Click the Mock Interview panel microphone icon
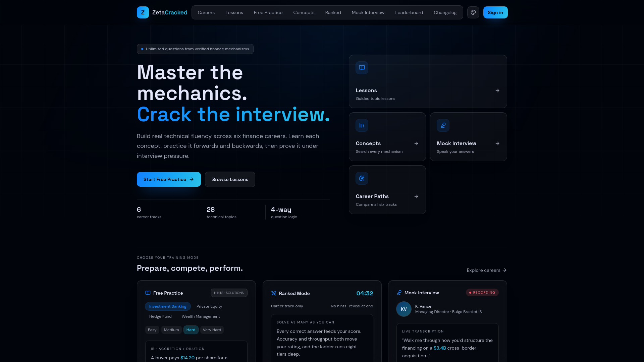This screenshot has height=362, width=644. click(399, 293)
